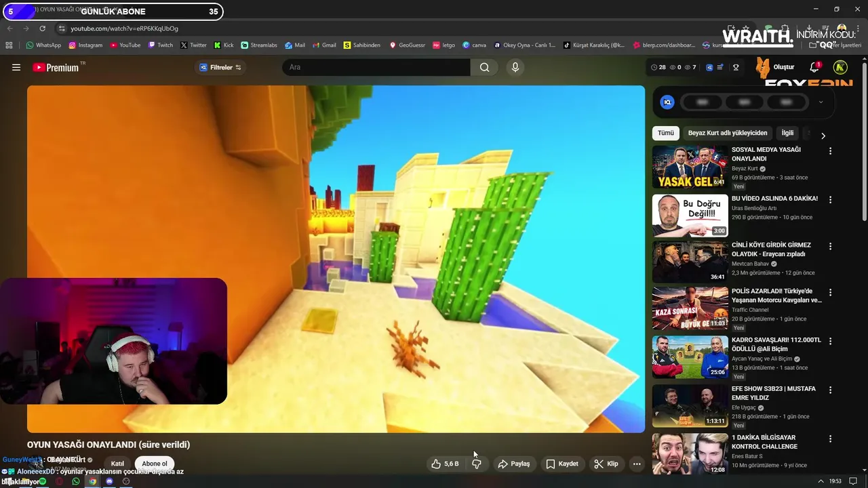Open letgo bookmark
Screen dimensions: 868x488
(443, 45)
